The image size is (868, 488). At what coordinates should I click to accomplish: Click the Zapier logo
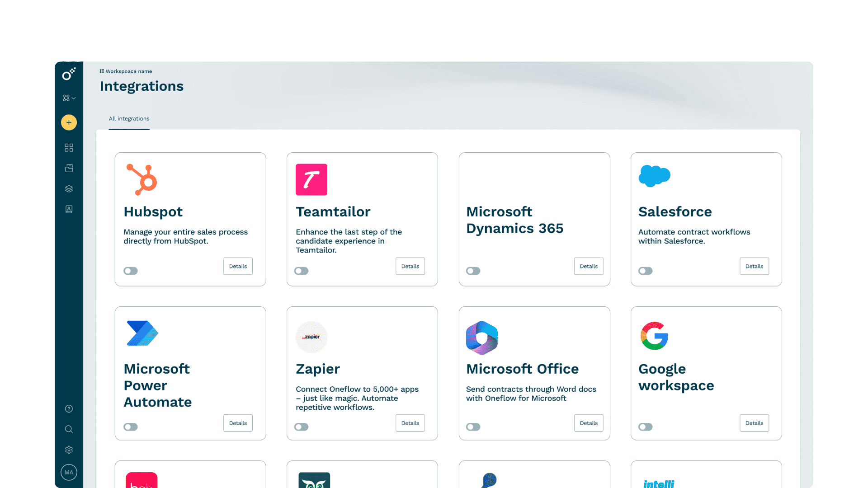311,337
